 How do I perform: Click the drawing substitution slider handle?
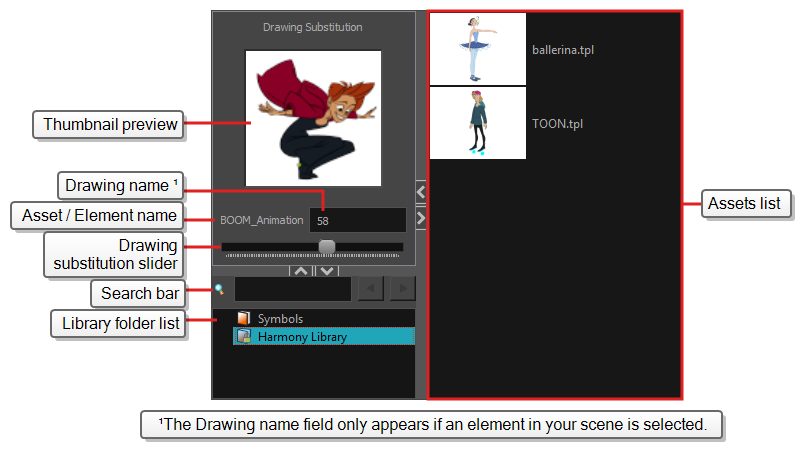(x=326, y=246)
